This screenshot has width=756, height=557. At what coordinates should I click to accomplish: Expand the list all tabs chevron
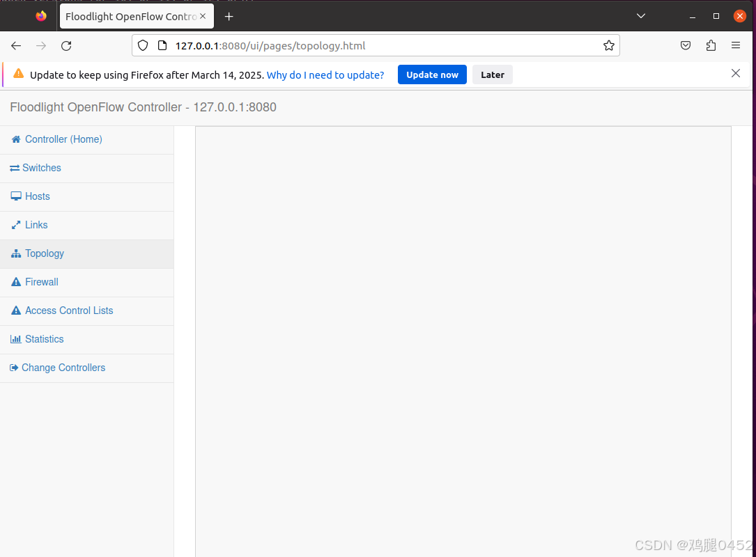click(x=641, y=16)
